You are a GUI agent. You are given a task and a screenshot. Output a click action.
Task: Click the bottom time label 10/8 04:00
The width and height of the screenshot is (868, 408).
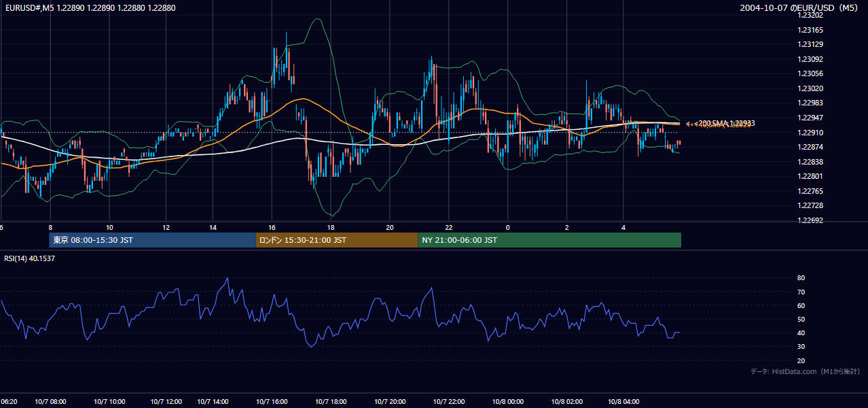coord(623,402)
